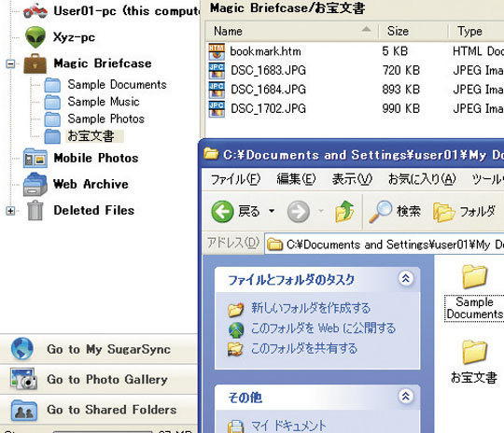Open the 編集(E) menu in Explorer
The width and height of the screenshot is (504, 433).
click(x=296, y=179)
